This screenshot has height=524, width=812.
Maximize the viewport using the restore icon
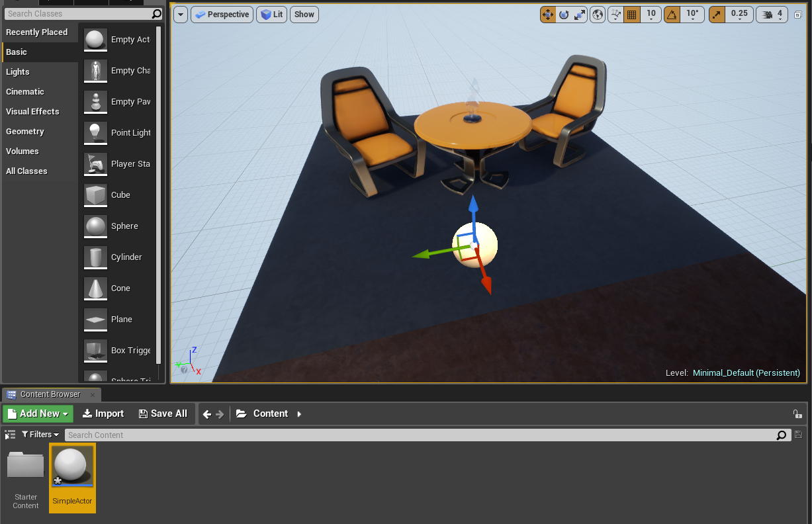(x=799, y=15)
